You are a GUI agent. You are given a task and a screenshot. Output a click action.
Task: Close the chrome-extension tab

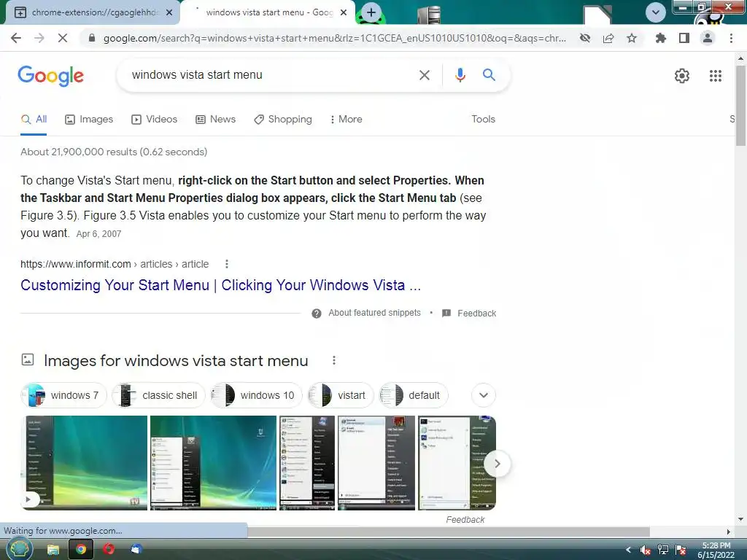coord(169,12)
